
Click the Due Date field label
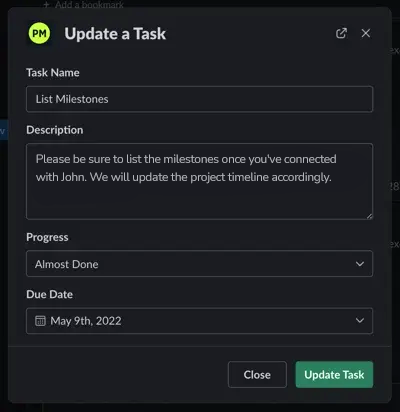[x=49, y=294]
